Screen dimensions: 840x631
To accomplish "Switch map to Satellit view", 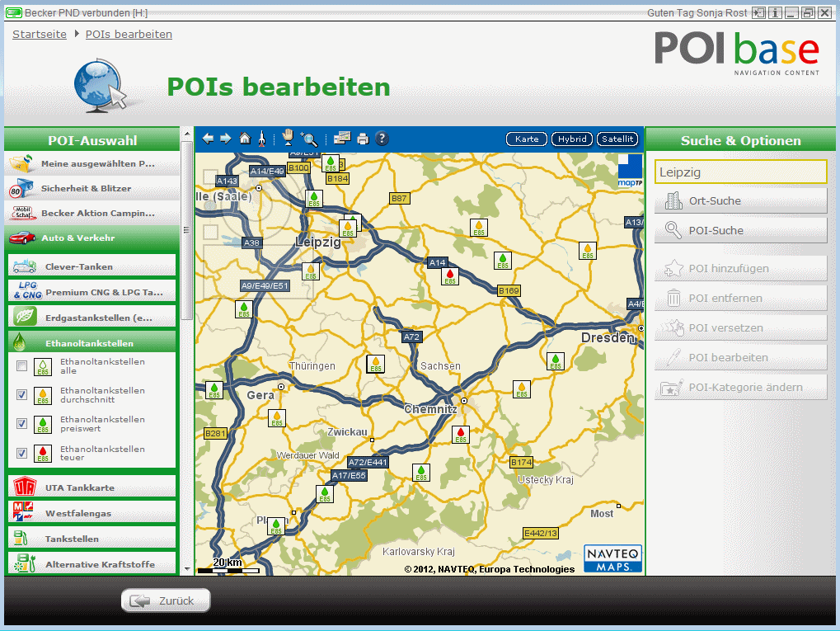I will [617, 139].
